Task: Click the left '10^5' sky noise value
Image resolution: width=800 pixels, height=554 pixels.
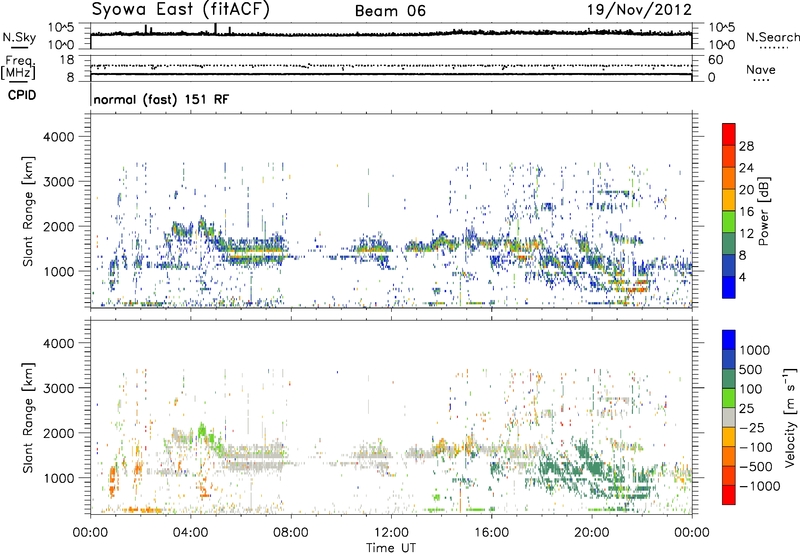Action: 61,27
